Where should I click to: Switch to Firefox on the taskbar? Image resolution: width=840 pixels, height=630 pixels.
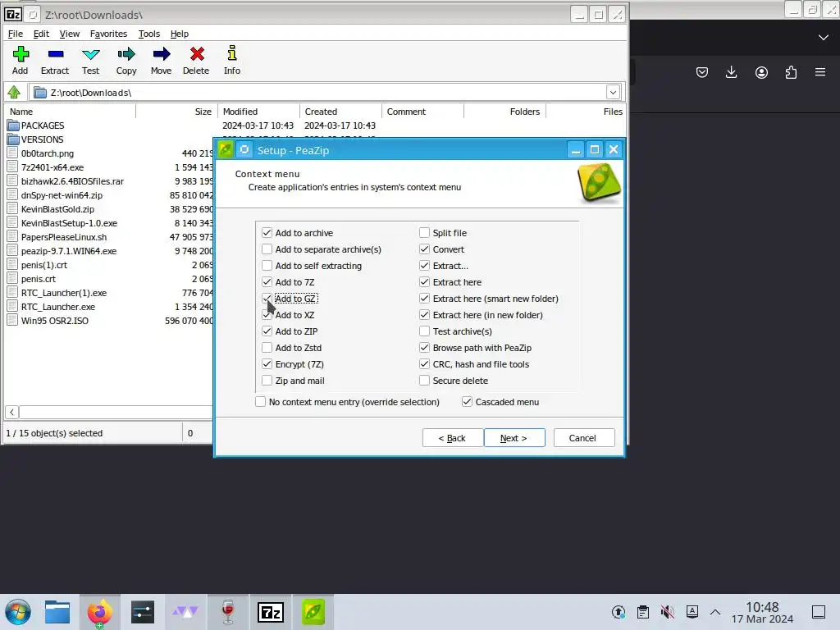coord(99,612)
